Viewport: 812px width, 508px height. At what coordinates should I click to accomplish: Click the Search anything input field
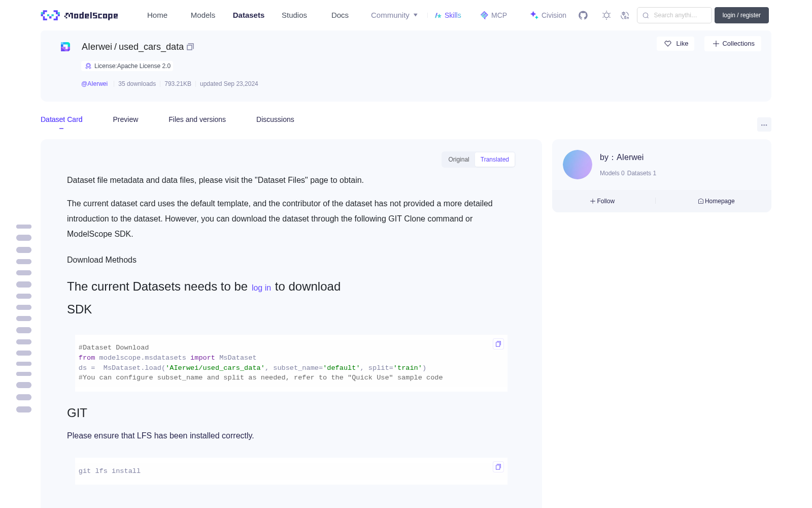pos(674,15)
